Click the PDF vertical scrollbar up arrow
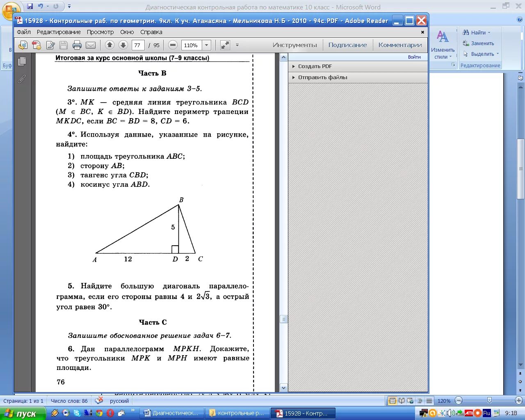Image resolution: width=525 pixels, height=420 pixels. 283,58
